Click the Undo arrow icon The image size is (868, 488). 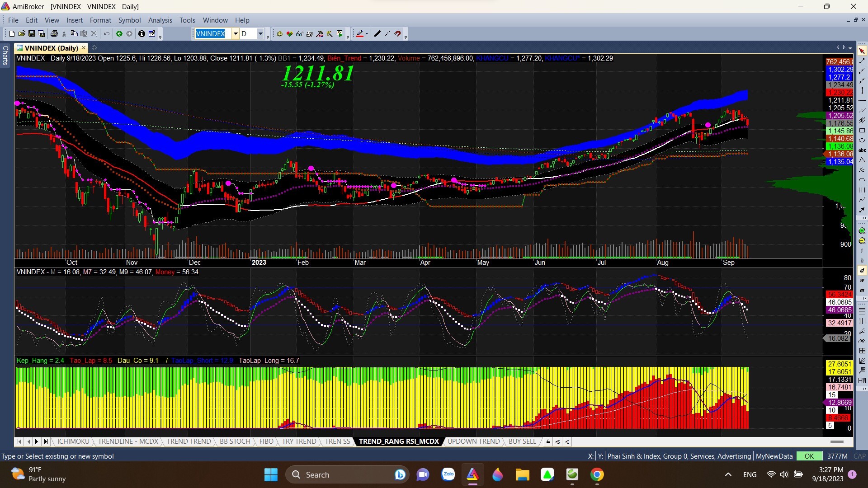tap(107, 34)
